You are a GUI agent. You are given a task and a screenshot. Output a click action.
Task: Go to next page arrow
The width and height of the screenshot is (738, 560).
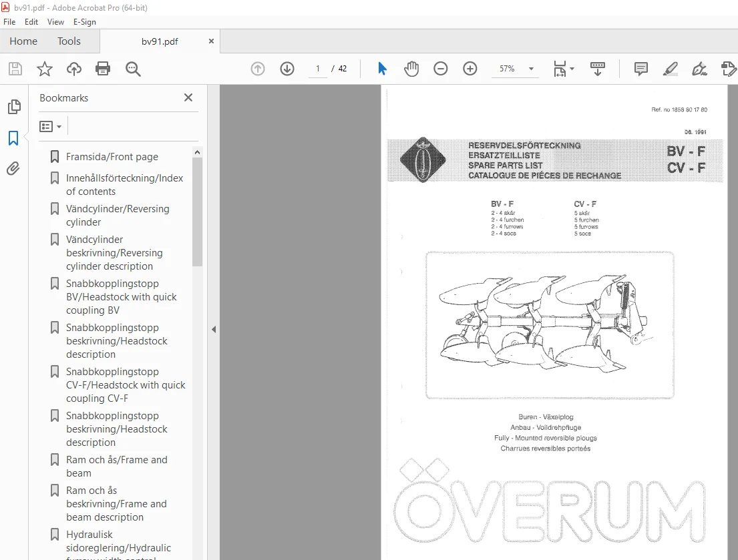coord(287,69)
